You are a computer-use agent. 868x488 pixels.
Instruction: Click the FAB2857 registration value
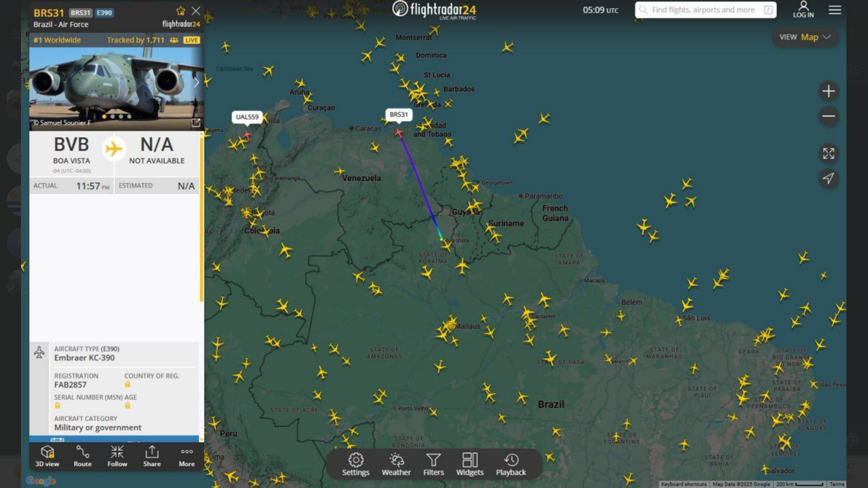pyautogui.click(x=71, y=384)
